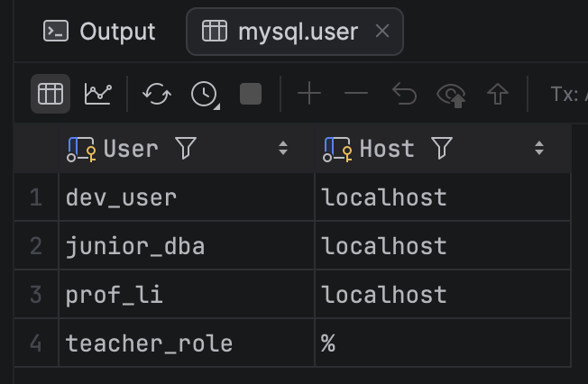
Task: Reload the mysql.user table data
Action: click(157, 94)
